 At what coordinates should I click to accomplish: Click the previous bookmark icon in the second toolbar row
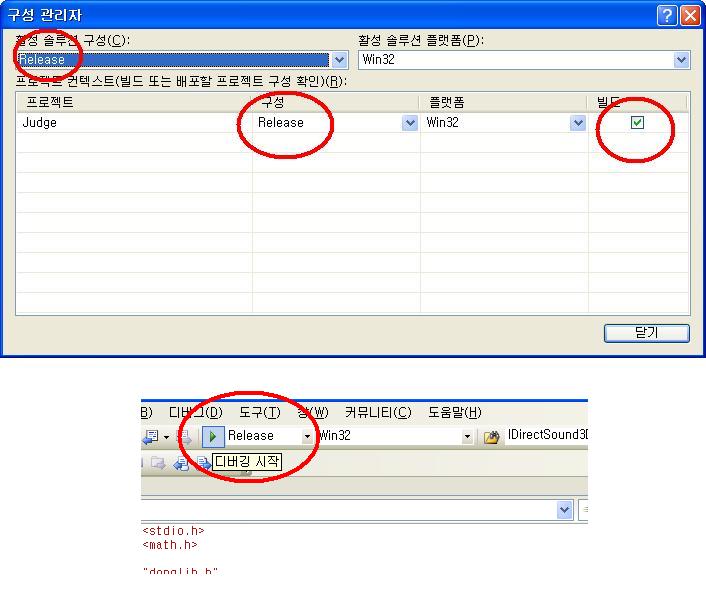coord(181,463)
